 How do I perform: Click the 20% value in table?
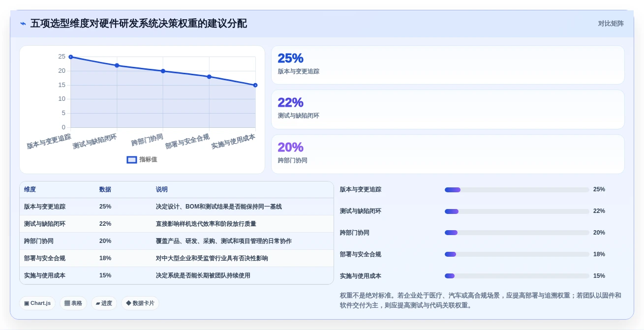pyautogui.click(x=105, y=241)
